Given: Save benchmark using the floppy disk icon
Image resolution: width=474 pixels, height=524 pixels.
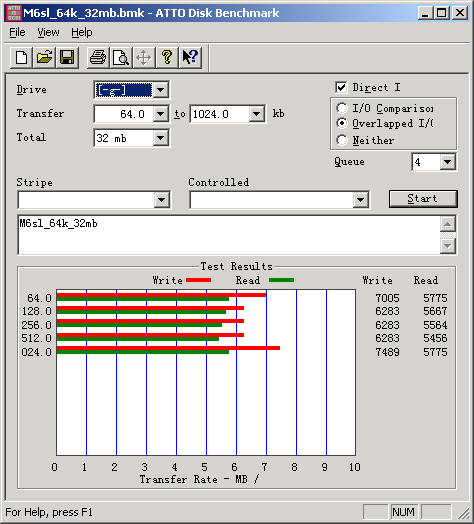Looking at the screenshot, I should tap(67, 58).
